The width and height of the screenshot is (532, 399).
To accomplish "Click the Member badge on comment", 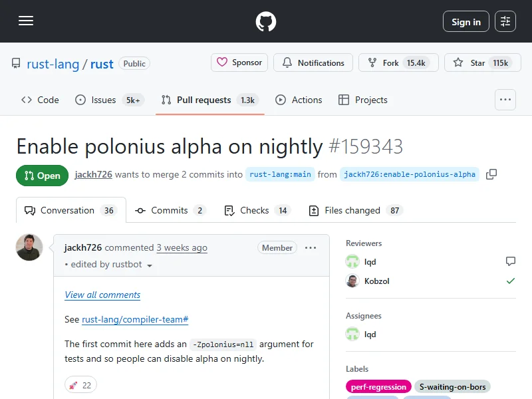I will coord(277,247).
